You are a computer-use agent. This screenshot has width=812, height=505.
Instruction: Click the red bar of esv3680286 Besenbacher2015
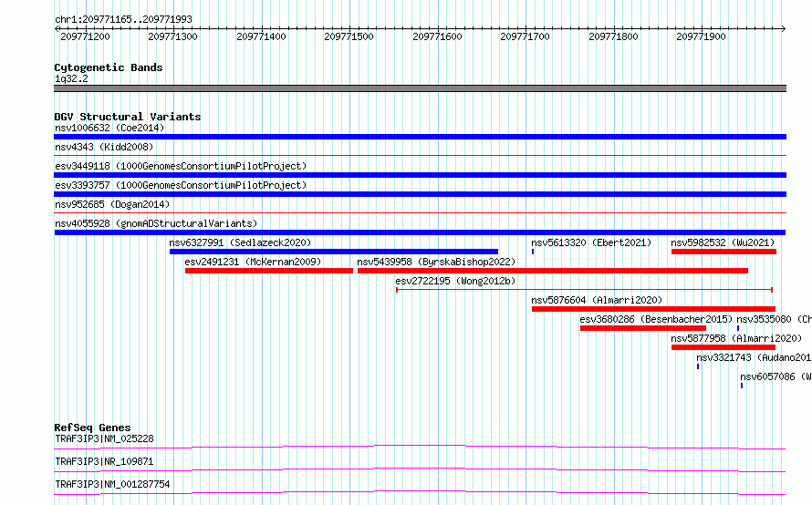(x=643, y=328)
